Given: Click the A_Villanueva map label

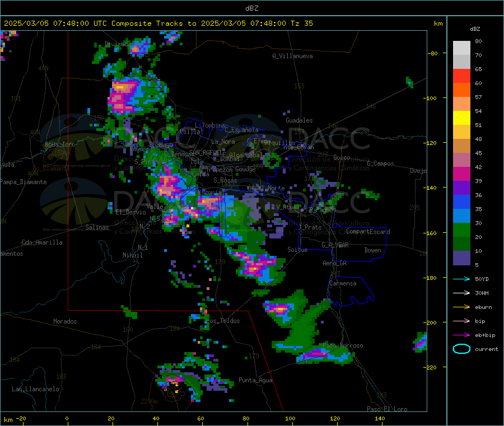Looking at the screenshot, I should [x=292, y=56].
